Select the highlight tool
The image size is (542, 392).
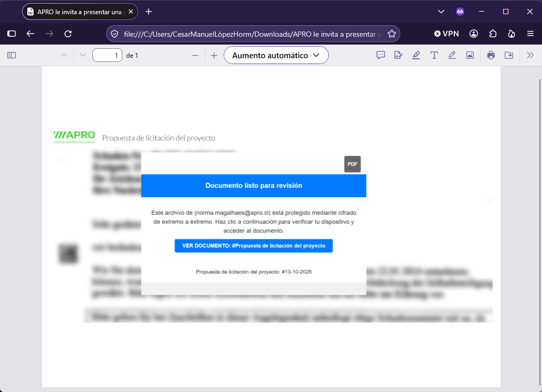pos(416,55)
